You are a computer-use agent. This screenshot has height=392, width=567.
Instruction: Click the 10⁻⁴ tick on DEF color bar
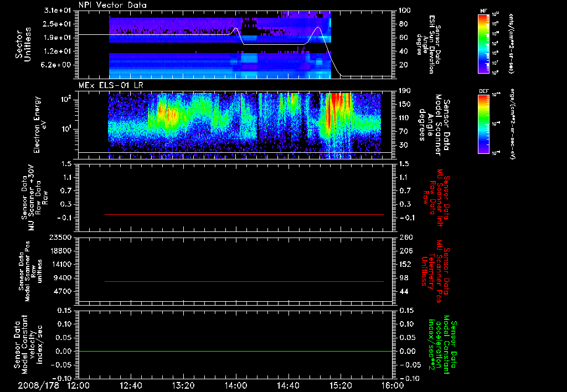(496, 95)
